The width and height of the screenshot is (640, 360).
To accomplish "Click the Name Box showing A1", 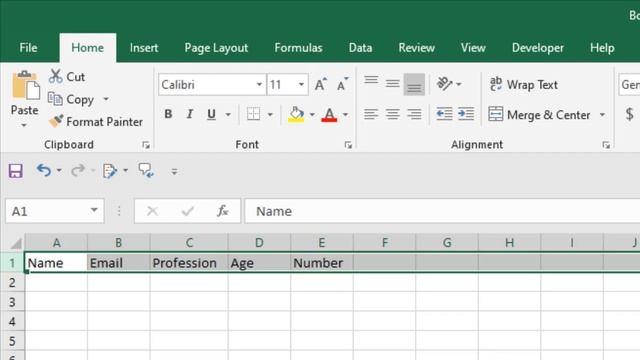I will coord(55,211).
